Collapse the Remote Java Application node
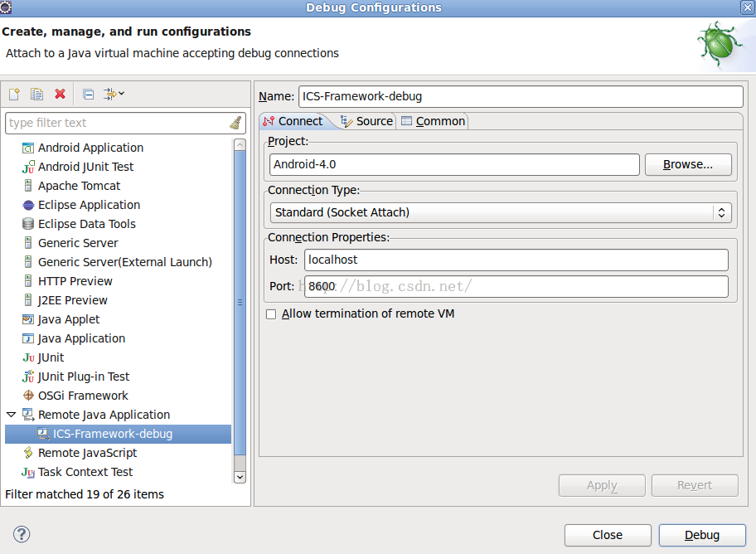 (x=11, y=415)
